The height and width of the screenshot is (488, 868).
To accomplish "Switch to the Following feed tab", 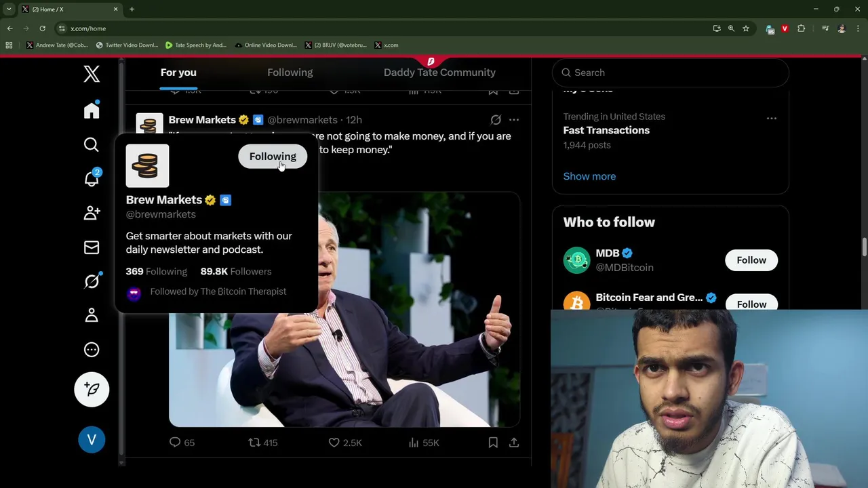I will 290,73.
